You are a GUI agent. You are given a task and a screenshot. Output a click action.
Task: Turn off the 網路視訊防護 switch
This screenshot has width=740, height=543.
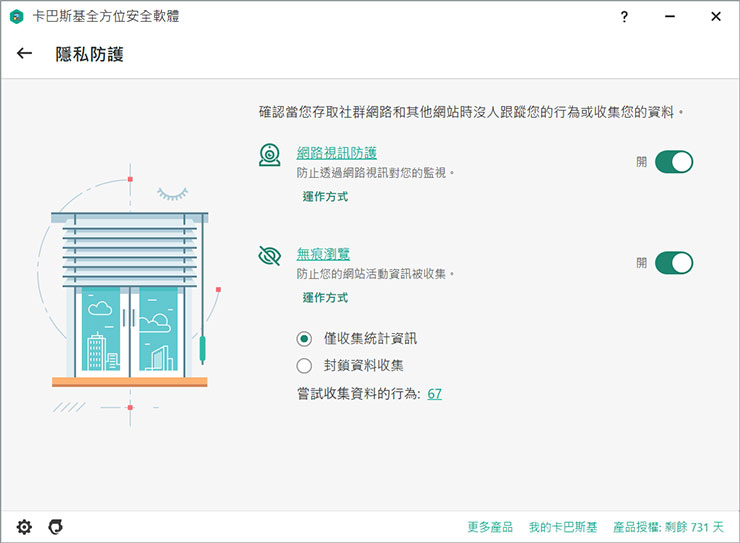[674, 162]
